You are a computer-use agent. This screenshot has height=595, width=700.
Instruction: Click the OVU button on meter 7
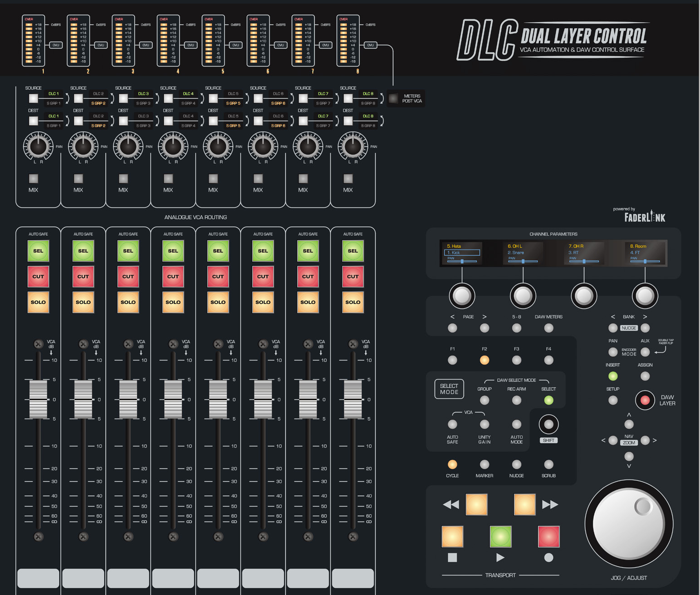tap(325, 45)
